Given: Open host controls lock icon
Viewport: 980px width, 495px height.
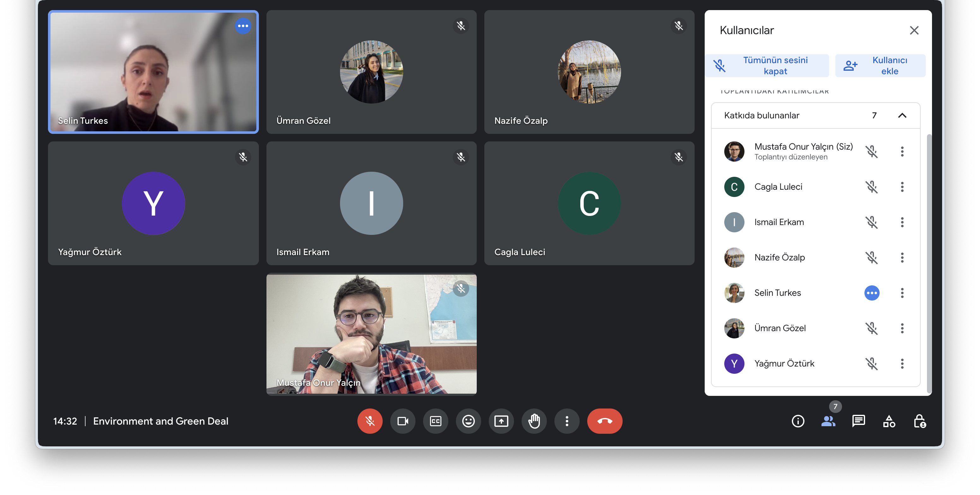Looking at the screenshot, I should click(919, 421).
